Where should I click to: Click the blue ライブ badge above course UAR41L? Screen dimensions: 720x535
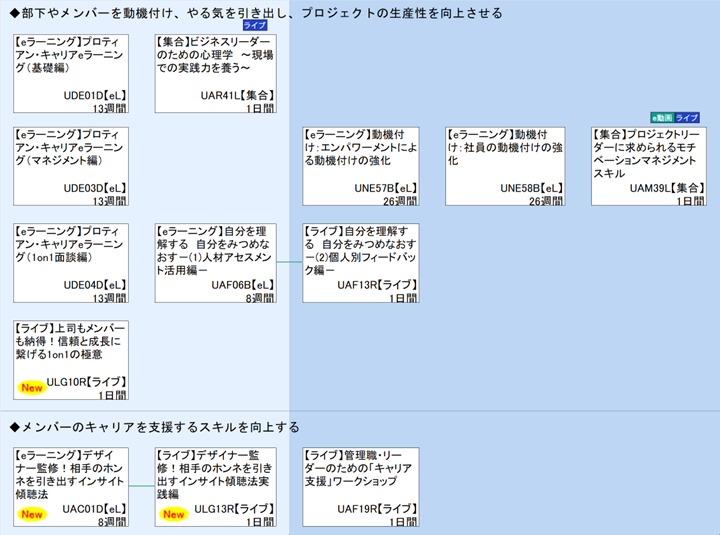257,24
